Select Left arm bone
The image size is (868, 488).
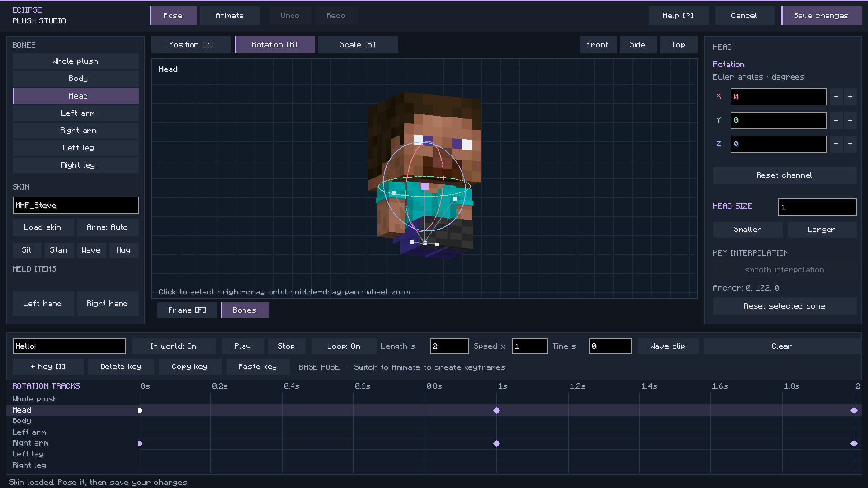pos(75,113)
